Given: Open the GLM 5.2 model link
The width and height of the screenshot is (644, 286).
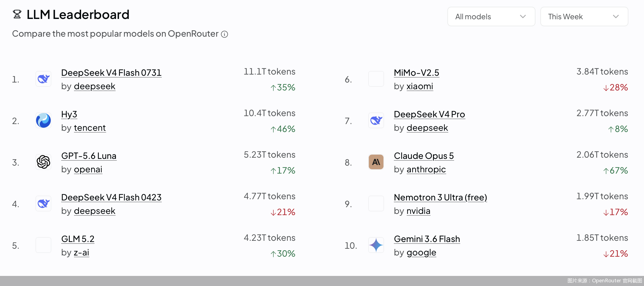Looking at the screenshot, I should coord(78,239).
